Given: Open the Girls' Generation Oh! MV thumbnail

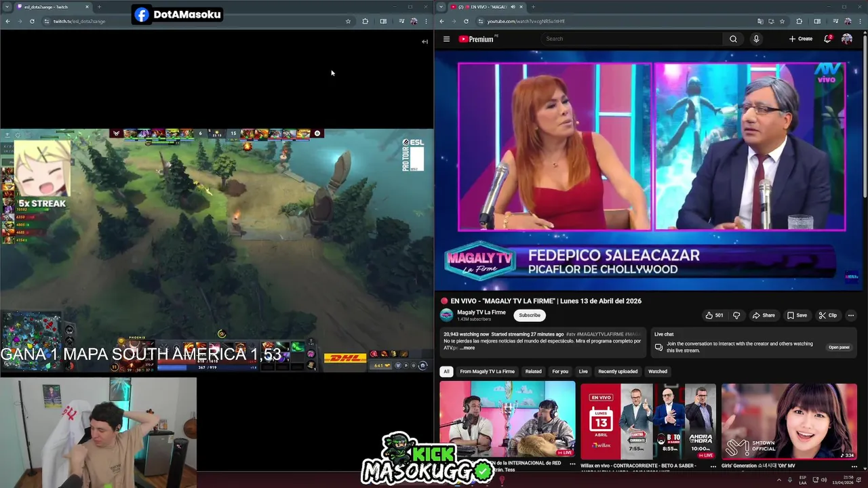Looking at the screenshot, I should point(789,420).
